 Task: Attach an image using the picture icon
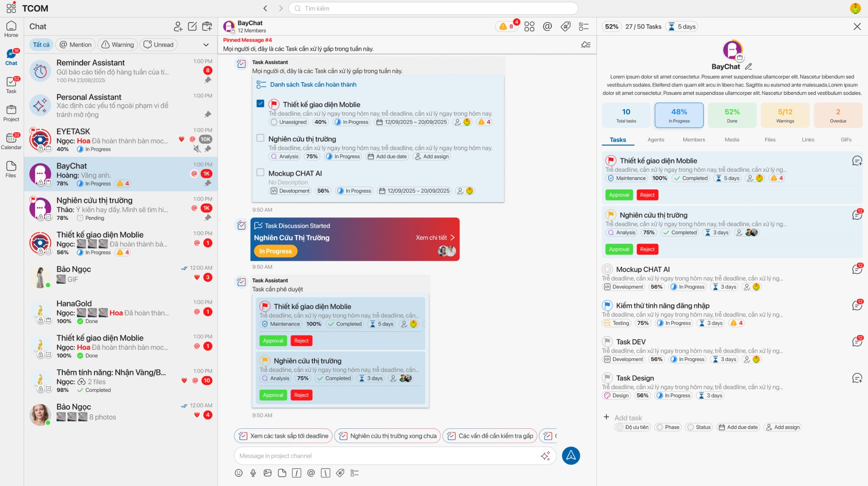pos(267,473)
